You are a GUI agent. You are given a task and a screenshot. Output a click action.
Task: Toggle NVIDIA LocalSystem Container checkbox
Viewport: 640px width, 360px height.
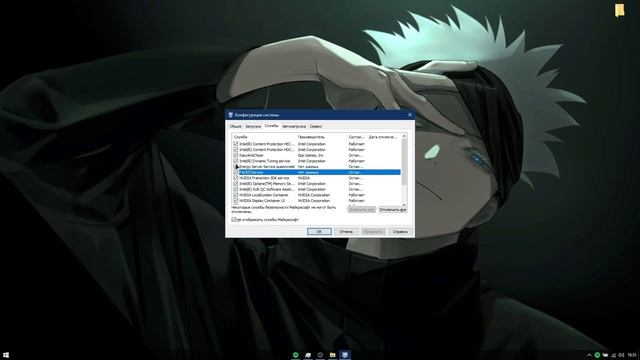point(236,195)
